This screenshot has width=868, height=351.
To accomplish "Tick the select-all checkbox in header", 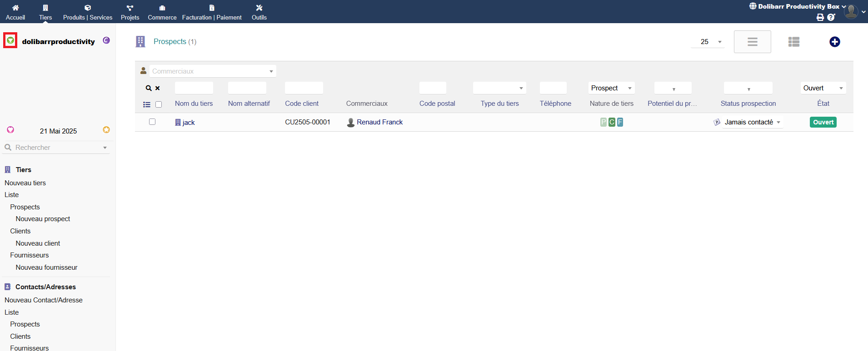I will click(x=159, y=104).
